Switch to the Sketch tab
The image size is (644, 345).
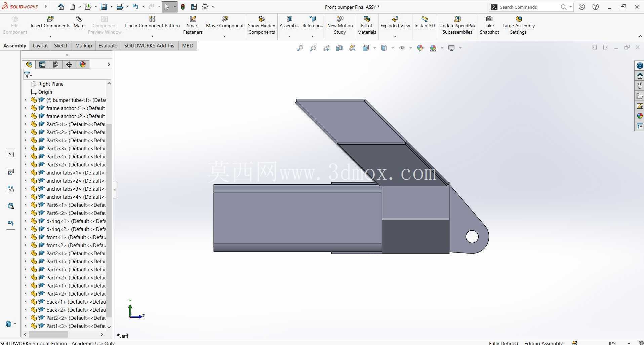pos(61,46)
